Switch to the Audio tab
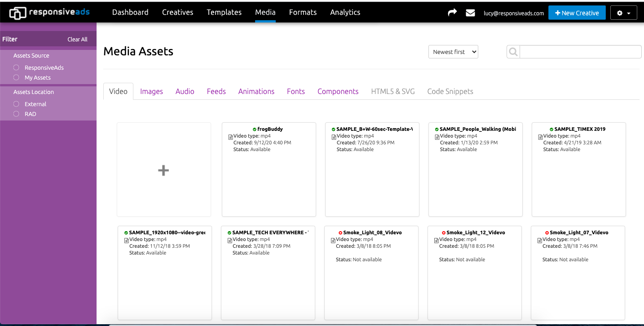 point(185,91)
